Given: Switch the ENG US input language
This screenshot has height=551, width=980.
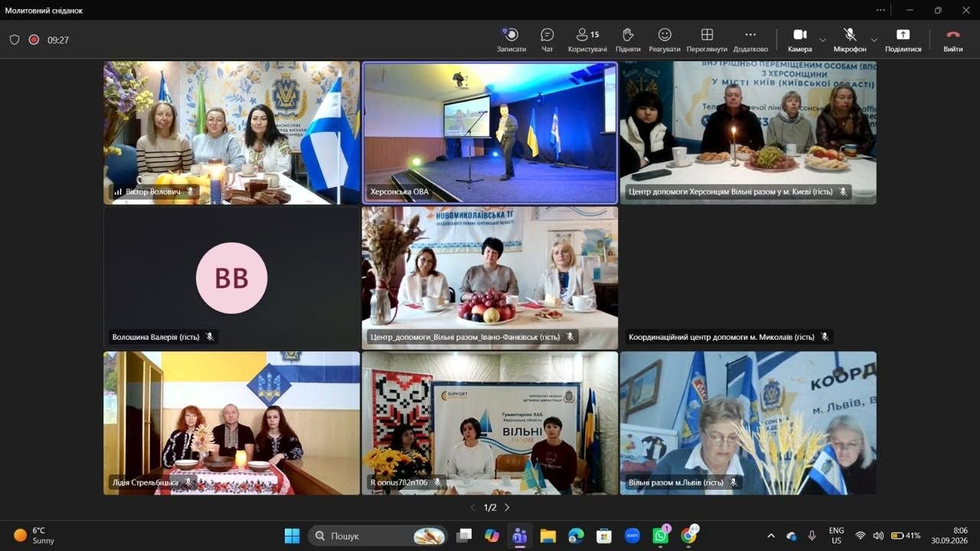Looking at the screenshot, I should coord(836,536).
